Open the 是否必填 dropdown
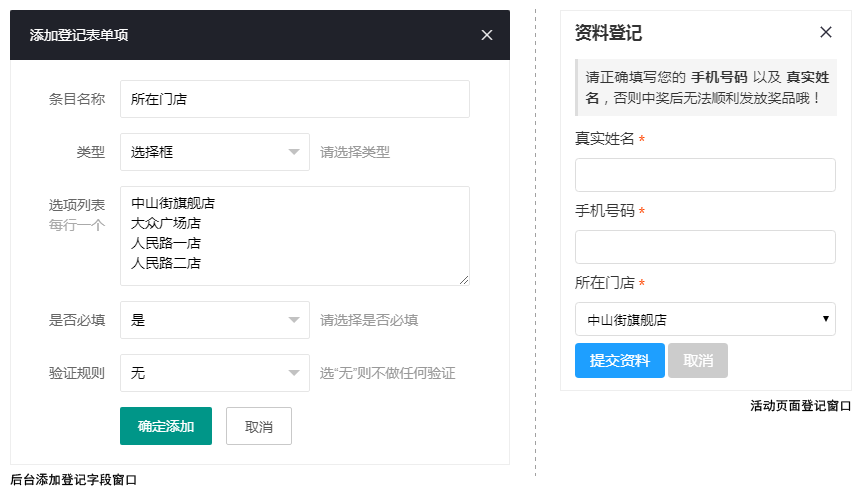Image resolution: width=866 pixels, height=501 pixels. tap(215, 320)
